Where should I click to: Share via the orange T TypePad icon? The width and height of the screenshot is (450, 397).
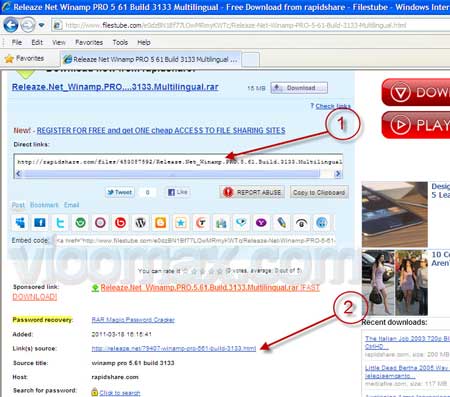[x=201, y=223]
